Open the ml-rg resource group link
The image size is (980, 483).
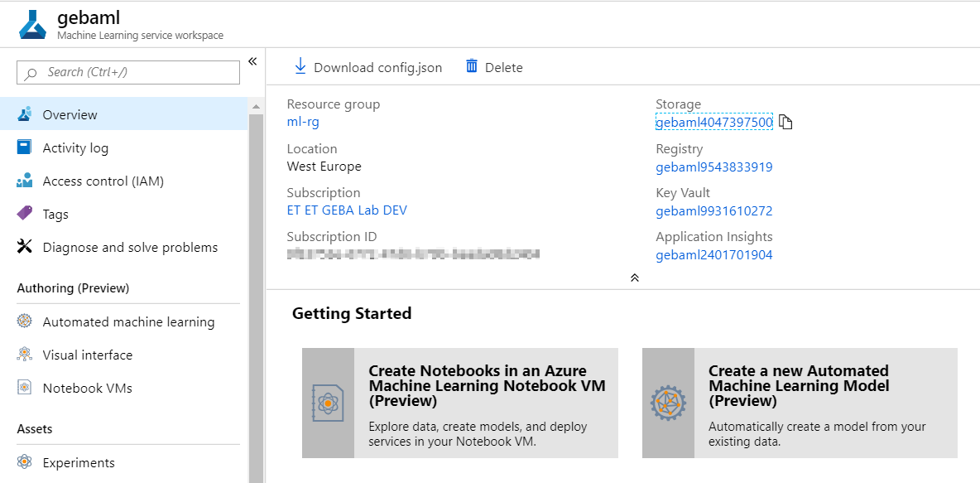303,122
